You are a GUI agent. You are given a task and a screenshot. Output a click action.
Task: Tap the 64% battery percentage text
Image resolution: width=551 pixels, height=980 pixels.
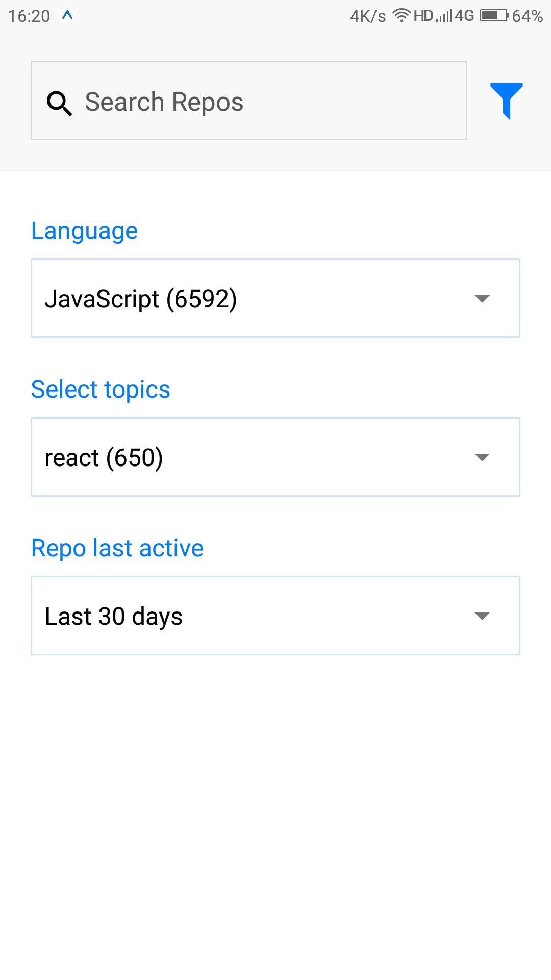click(x=527, y=16)
